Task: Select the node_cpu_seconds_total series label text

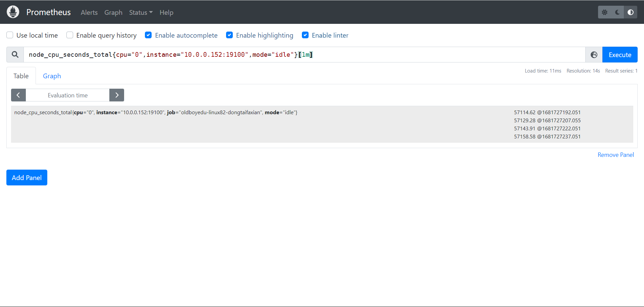Action: 156,113
